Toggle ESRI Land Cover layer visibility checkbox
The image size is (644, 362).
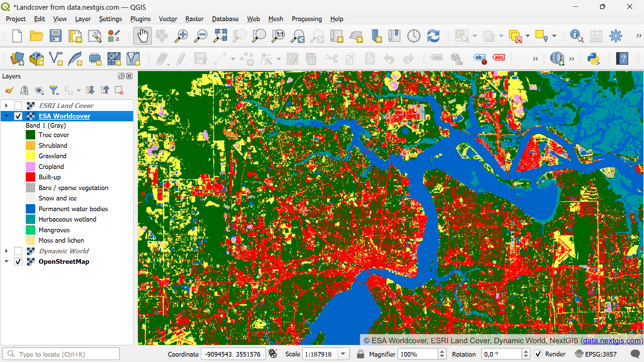click(18, 106)
